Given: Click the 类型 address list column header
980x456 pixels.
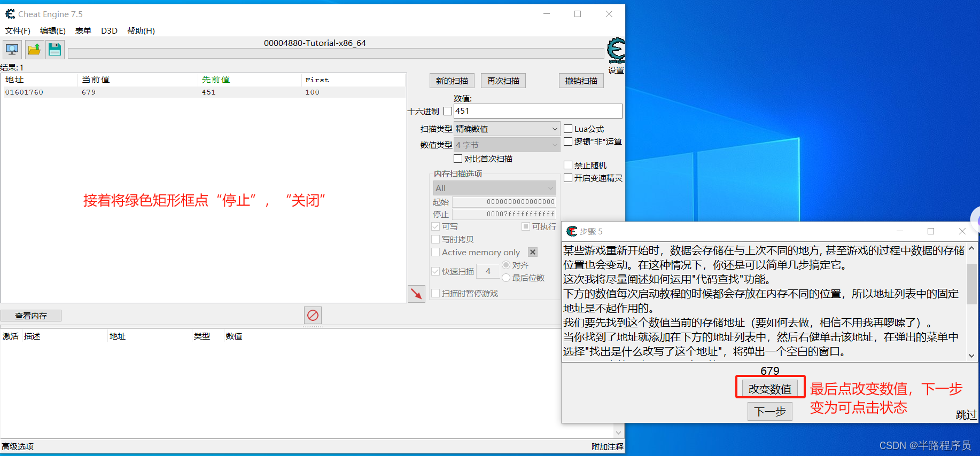Looking at the screenshot, I should pos(207,336).
